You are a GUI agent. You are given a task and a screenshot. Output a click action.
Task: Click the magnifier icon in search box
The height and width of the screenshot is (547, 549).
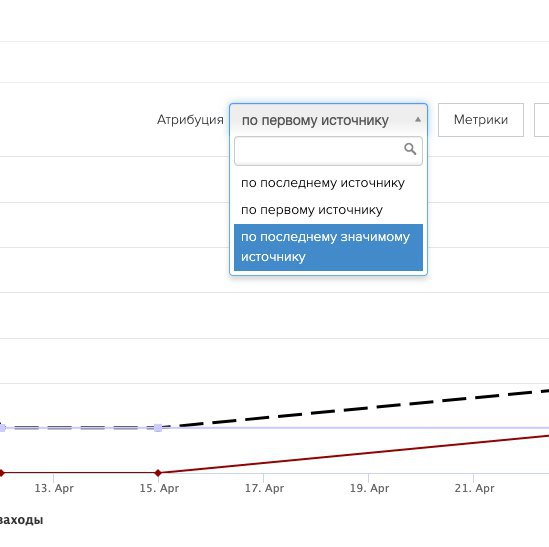pos(410,149)
